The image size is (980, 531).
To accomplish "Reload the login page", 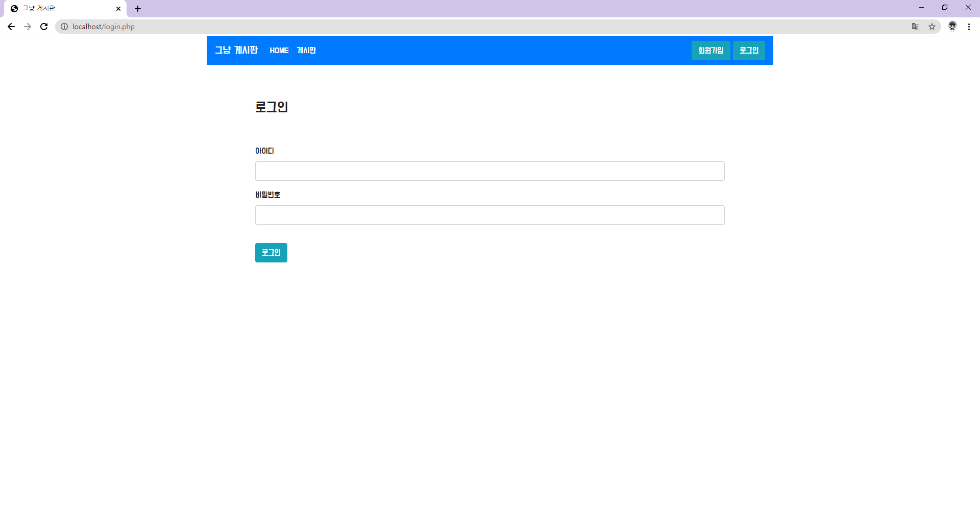I will [x=44, y=27].
